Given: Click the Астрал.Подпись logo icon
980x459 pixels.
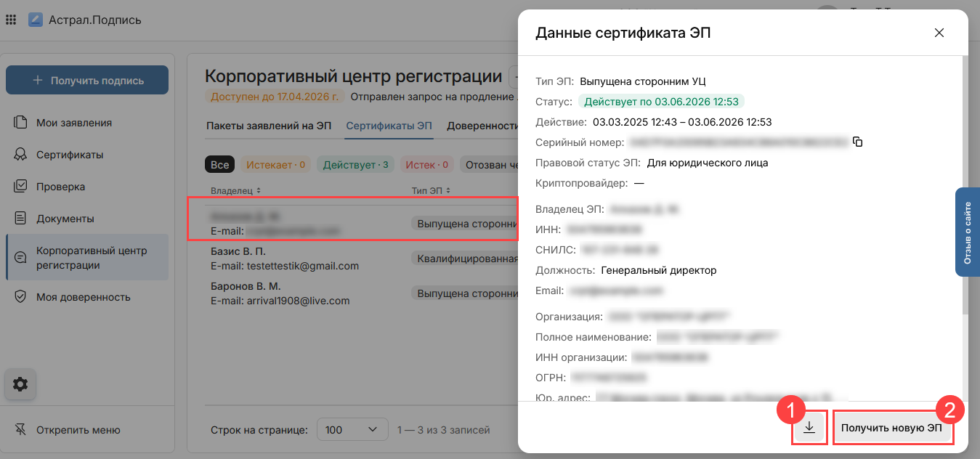Looking at the screenshot, I should click(36, 20).
